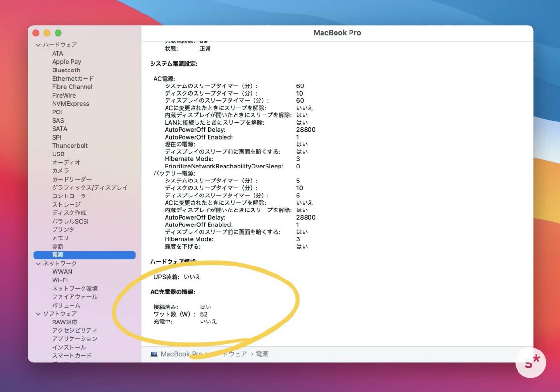This screenshot has width=560, height=392.
Task: Click the MacBook Pro laptop icon in path bar
Action: [x=154, y=354]
